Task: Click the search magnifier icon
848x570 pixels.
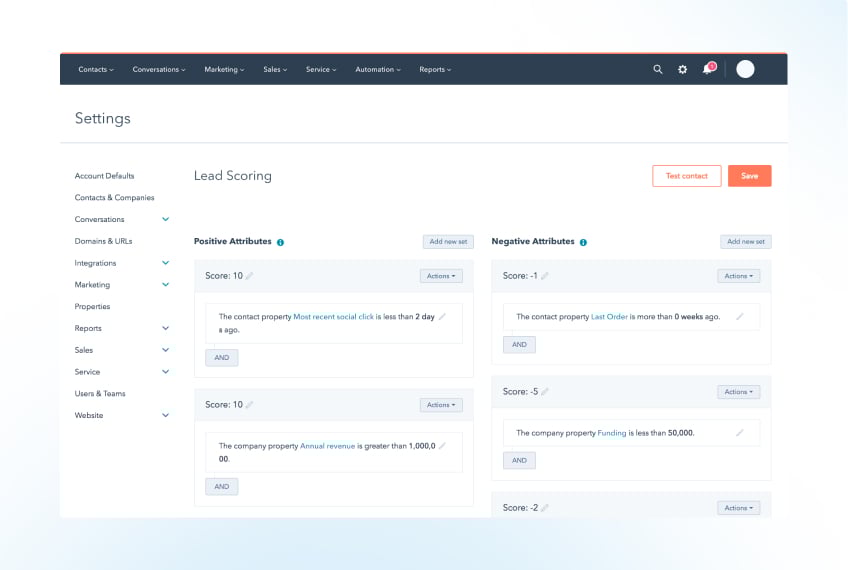Action: [x=658, y=70]
